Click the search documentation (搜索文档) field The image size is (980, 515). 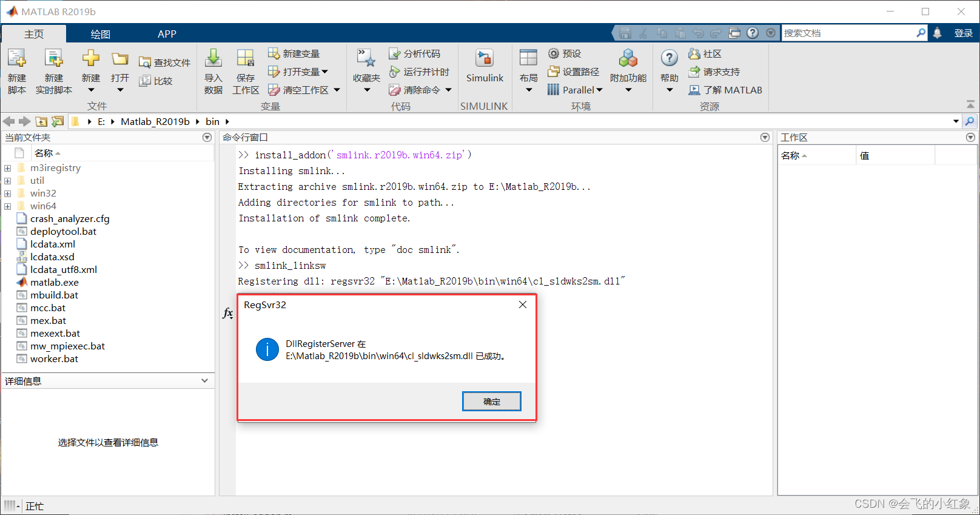[x=848, y=33]
